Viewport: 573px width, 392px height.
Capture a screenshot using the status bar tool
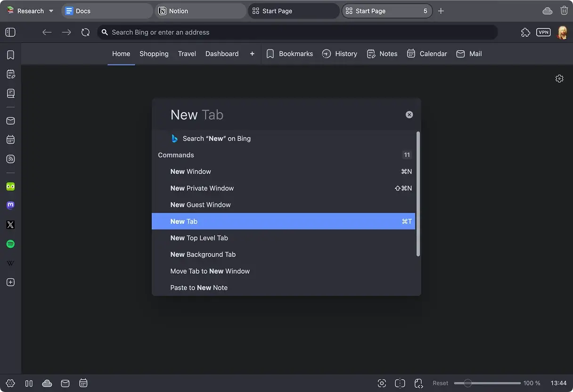(x=382, y=383)
